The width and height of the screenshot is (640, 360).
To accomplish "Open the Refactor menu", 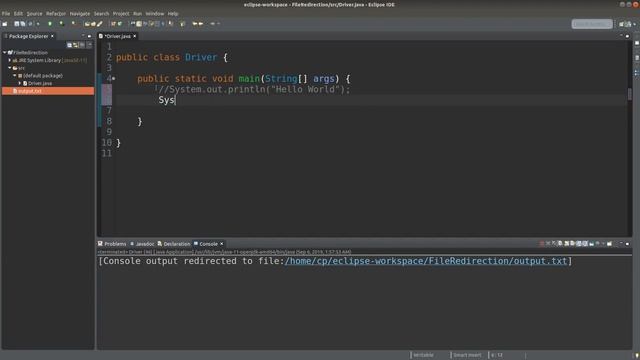I will click(x=56, y=13).
